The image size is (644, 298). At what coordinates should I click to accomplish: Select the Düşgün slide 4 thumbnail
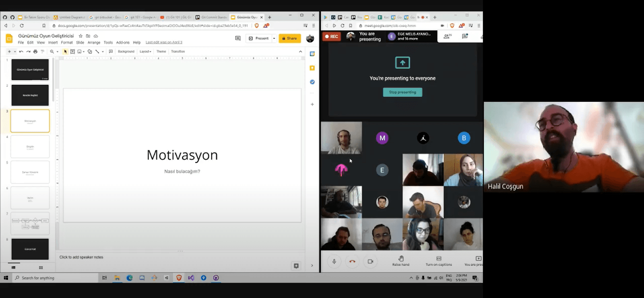(x=30, y=146)
